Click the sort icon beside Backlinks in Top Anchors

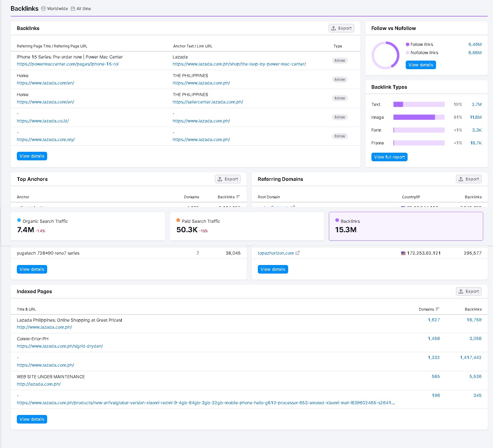(x=238, y=197)
